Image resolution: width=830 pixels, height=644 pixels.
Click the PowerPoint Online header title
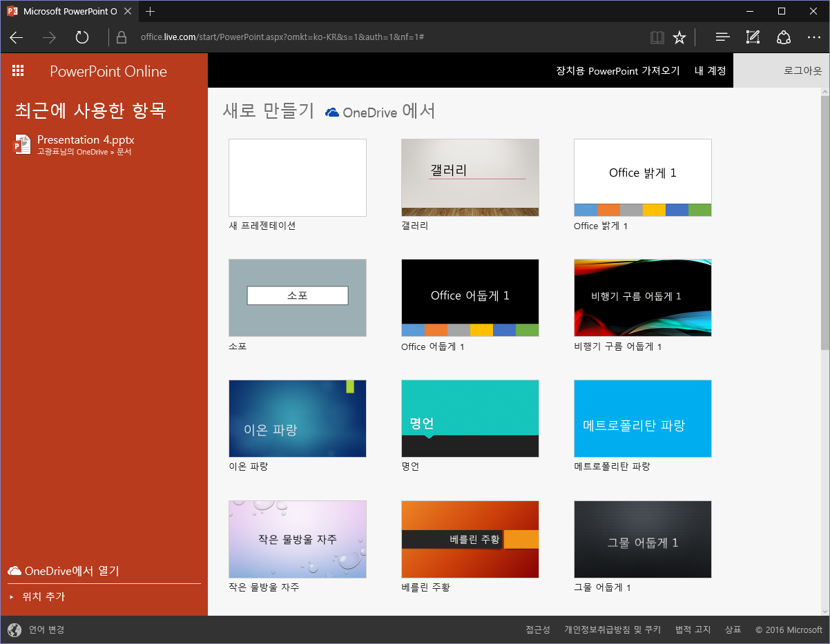click(108, 71)
